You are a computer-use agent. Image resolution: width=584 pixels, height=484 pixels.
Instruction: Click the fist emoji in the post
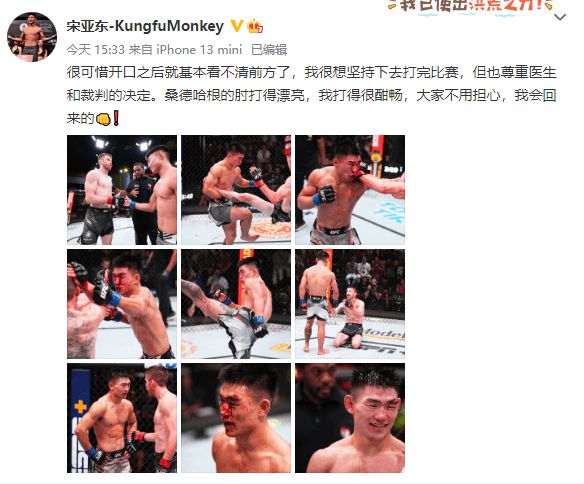click(103, 119)
